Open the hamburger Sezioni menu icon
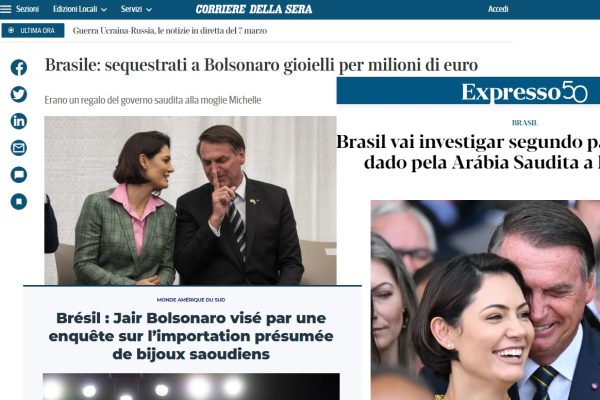The image size is (600, 400). coord(6,8)
